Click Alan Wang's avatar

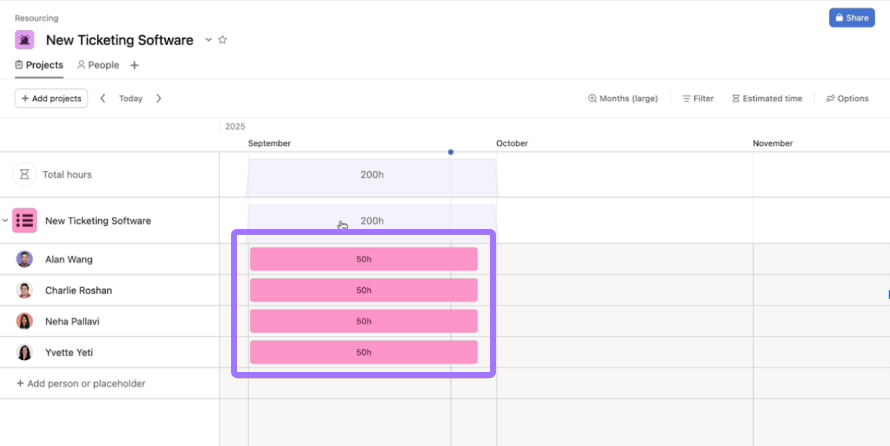click(25, 259)
